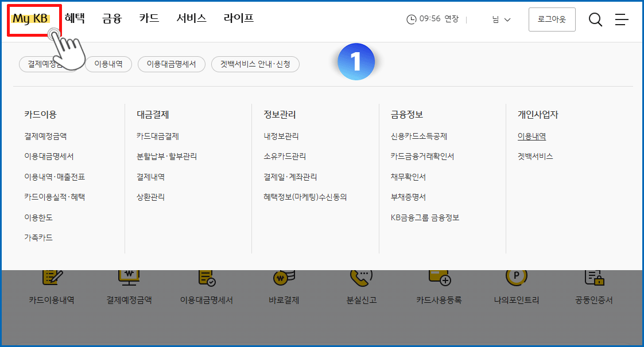Open the hamburger full menu icon

[x=622, y=20]
